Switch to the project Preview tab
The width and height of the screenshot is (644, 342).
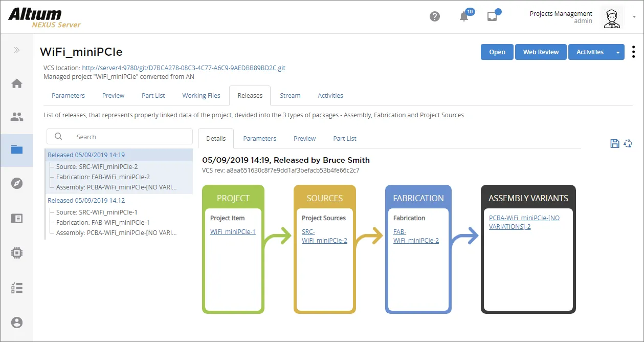pyautogui.click(x=113, y=96)
